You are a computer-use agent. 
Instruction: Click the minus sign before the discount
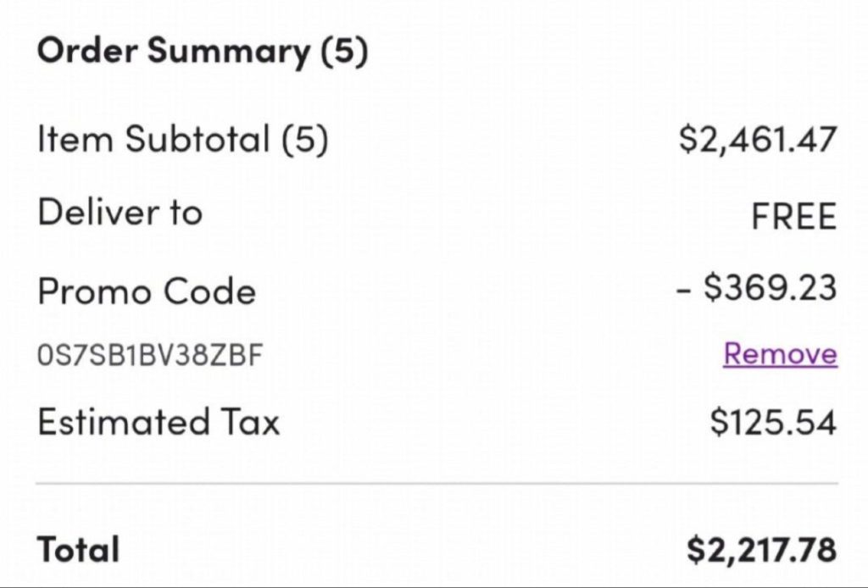[683, 289]
